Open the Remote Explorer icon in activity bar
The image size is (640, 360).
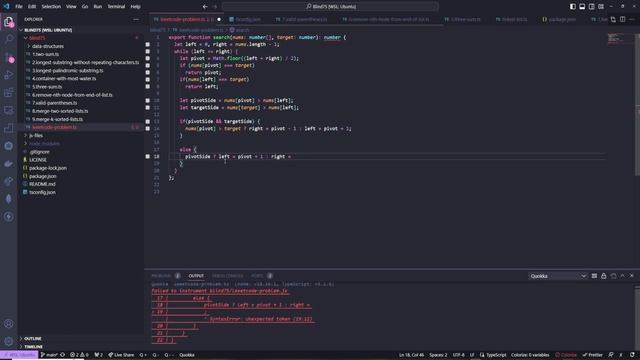(x=9, y=110)
